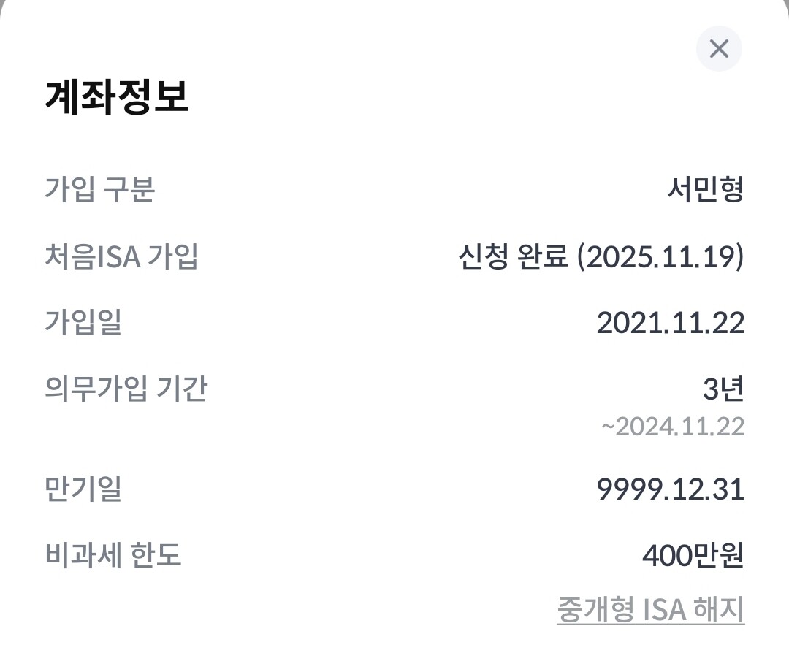Tap the ~2024.11.22 end date
This screenshot has width=789, height=672.
pyautogui.click(x=672, y=426)
